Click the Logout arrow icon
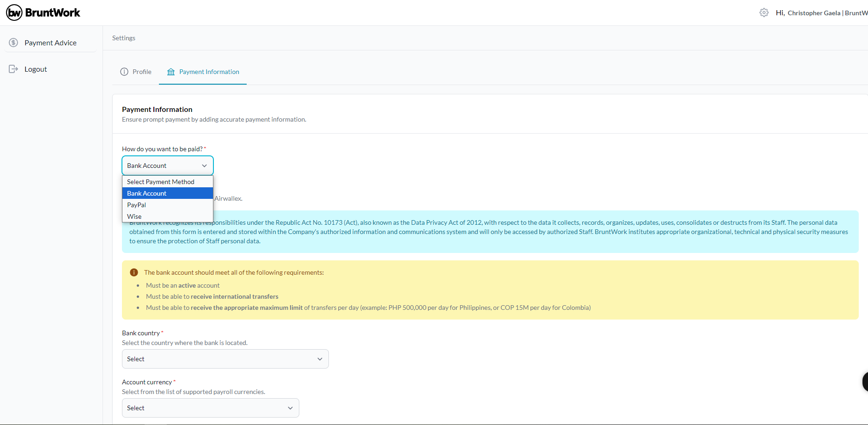Viewport: 868px width, 425px height. (x=13, y=69)
